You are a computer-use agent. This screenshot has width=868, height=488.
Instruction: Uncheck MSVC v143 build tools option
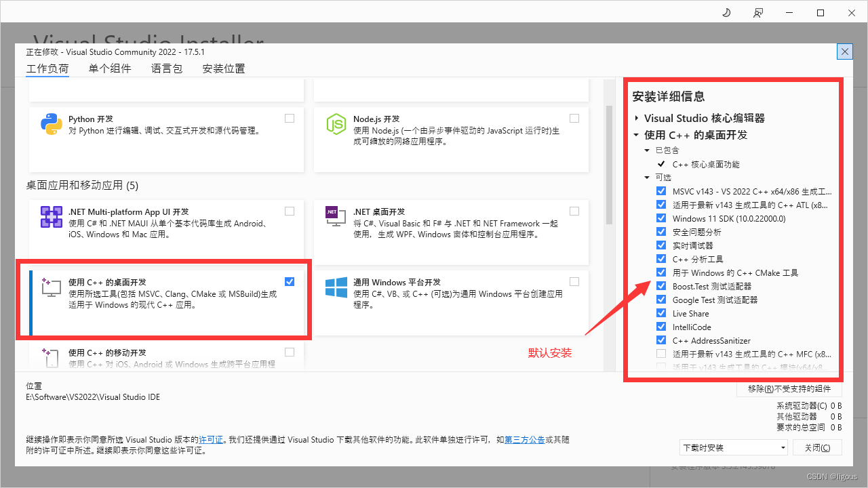click(661, 191)
